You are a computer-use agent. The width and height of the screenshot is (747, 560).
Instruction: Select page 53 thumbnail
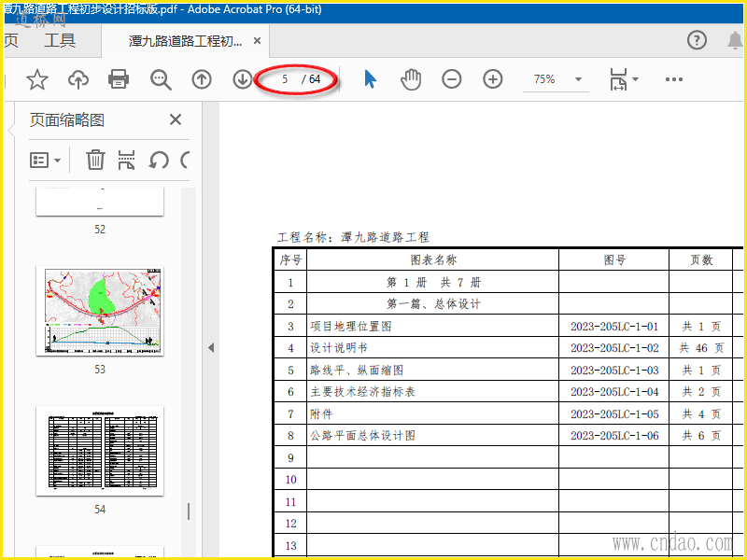click(100, 311)
